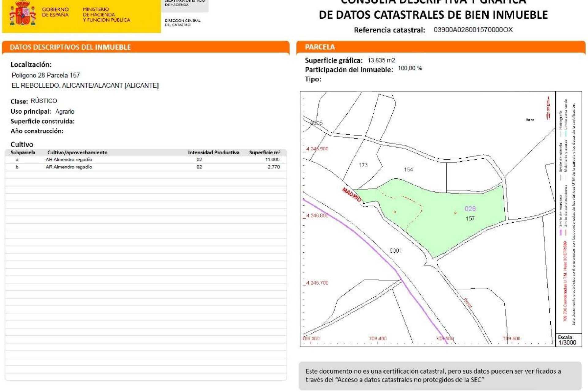Click the participation value '100,00 %'
The height and width of the screenshot is (392, 588).
410,68
